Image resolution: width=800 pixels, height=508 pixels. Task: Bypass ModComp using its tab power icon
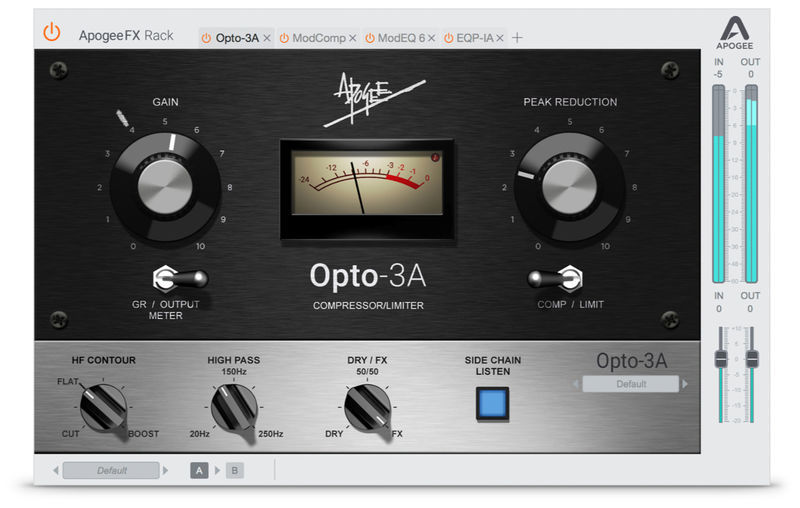coord(284,38)
